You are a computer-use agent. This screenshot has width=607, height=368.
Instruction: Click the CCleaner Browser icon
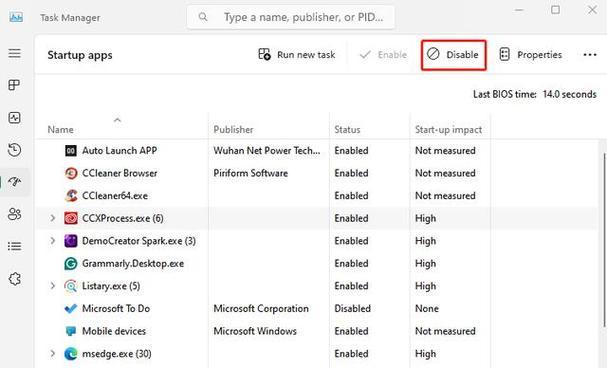tap(70, 173)
